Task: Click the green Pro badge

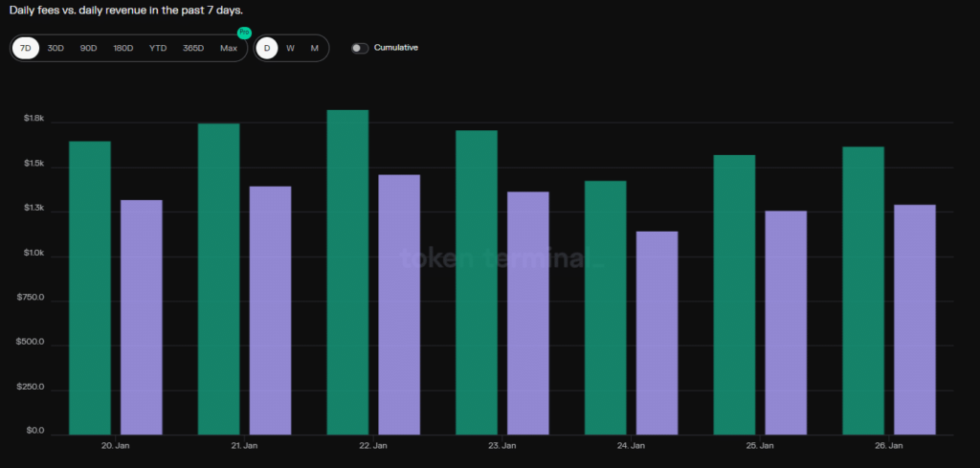Action: point(243,33)
